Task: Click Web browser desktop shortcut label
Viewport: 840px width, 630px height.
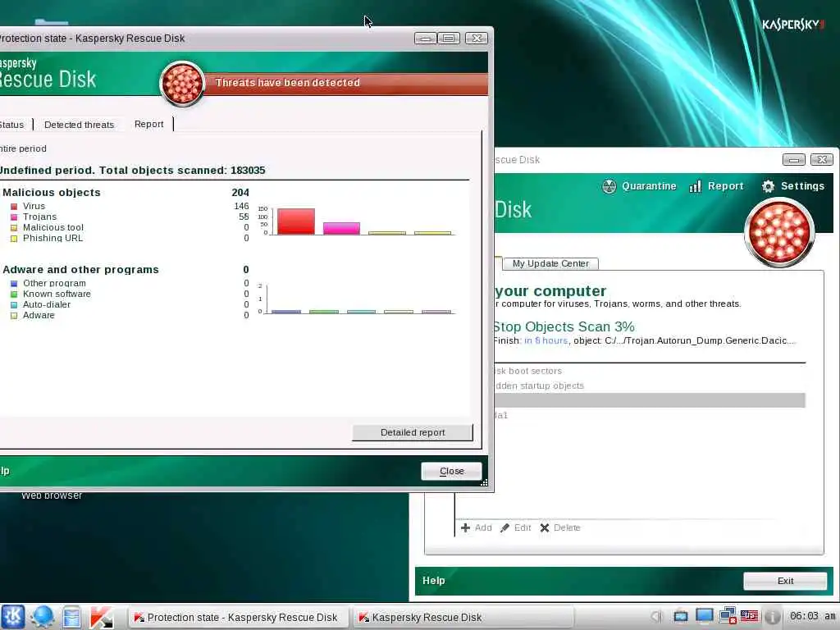Action: 52,495
